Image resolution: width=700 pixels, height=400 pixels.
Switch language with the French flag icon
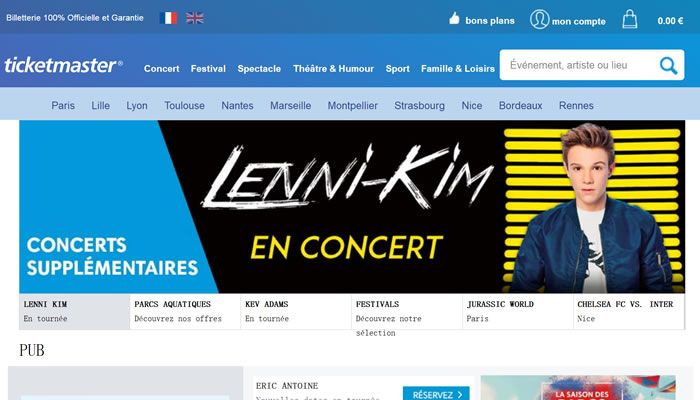(168, 18)
